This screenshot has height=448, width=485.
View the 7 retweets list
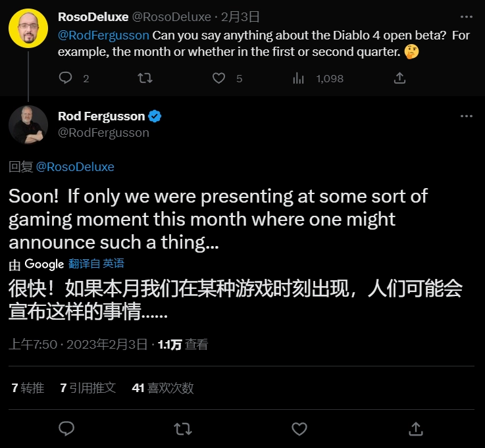point(28,388)
